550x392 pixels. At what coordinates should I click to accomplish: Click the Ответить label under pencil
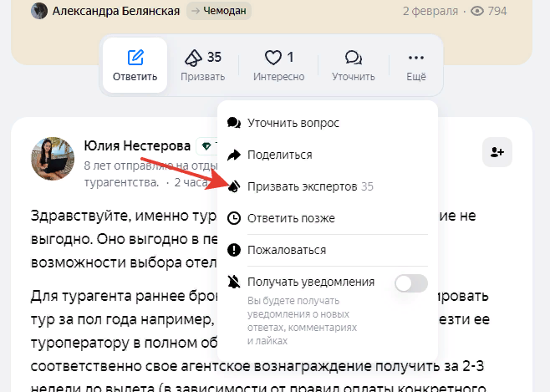click(135, 77)
